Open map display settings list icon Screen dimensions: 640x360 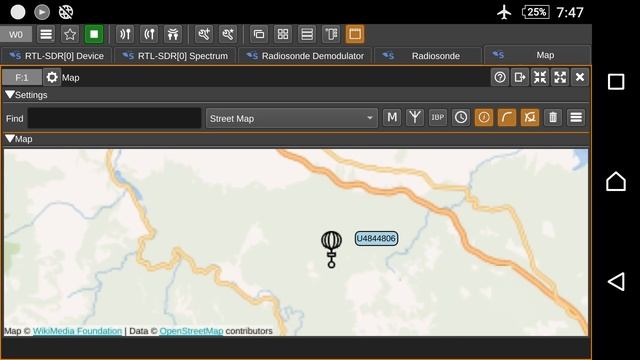click(x=576, y=118)
